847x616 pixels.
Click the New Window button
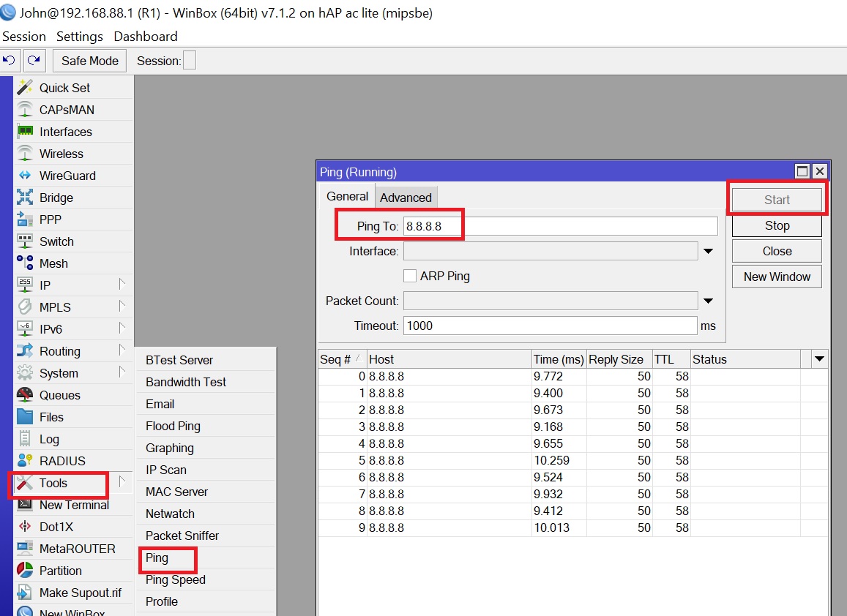click(x=777, y=277)
